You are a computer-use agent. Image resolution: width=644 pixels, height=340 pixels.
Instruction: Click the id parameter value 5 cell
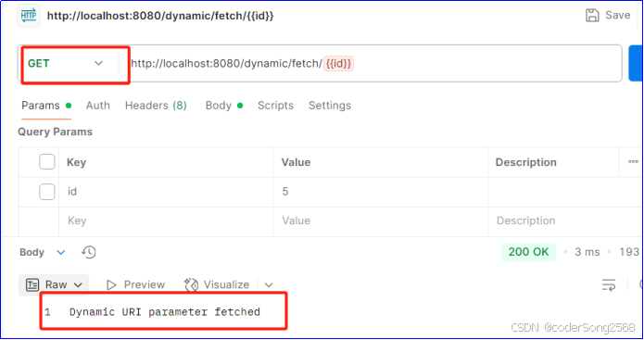tap(380, 192)
